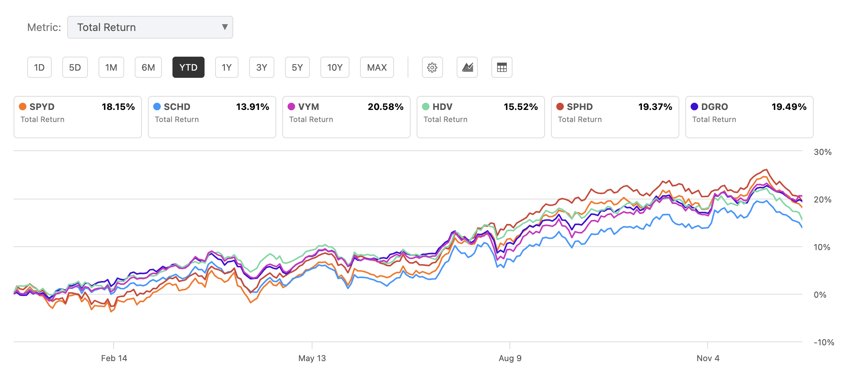Image resolution: width=868 pixels, height=380 pixels.
Task: Select the YTD time range
Action: pyautogui.click(x=188, y=68)
